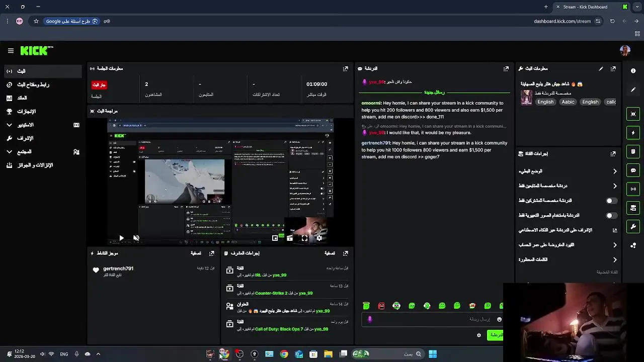The width and height of the screenshot is (644, 362).
Task: Open stream preview settings gear
Action: pos(319,238)
